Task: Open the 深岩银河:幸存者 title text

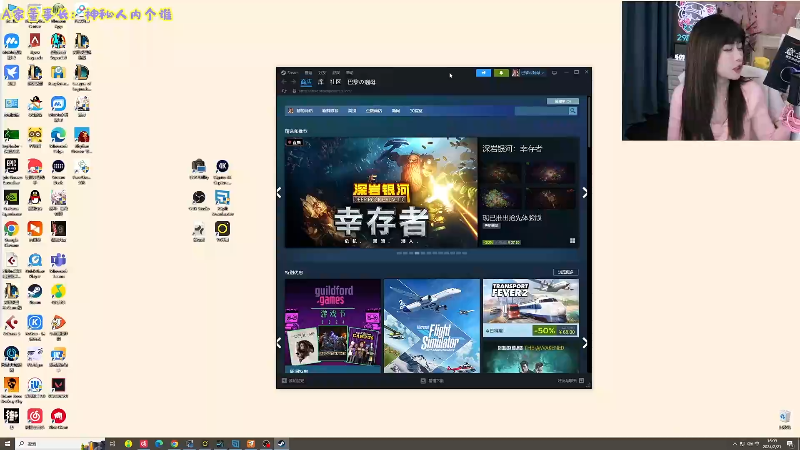Action: 512,148
